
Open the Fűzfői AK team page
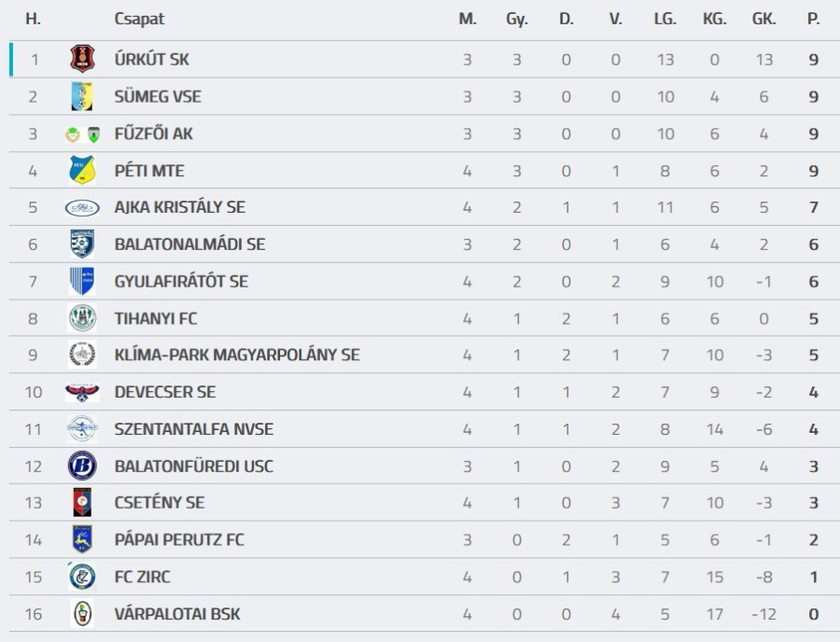153,133
